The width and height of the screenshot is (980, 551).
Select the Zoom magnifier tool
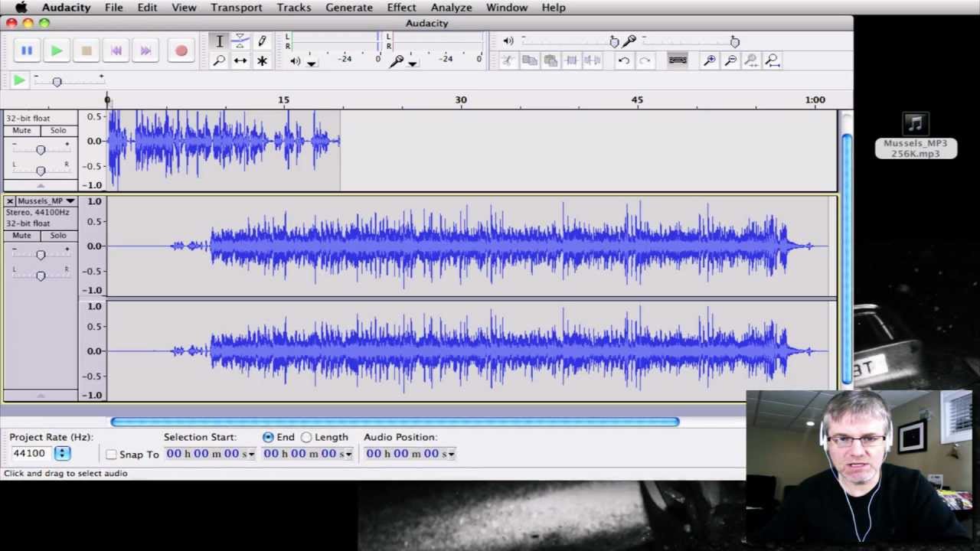pyautogui.click(x=219, y=60)
